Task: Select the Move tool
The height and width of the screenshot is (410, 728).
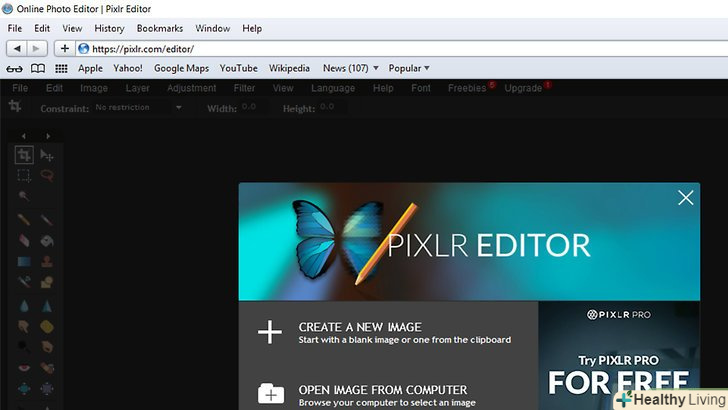Action: tap(46, 155)
